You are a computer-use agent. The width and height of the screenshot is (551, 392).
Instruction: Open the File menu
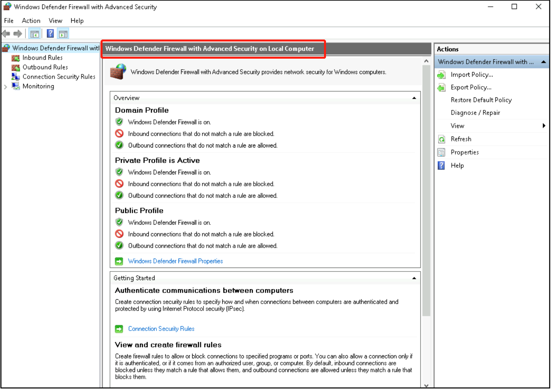pyautogui.click(x=9, y=21)
